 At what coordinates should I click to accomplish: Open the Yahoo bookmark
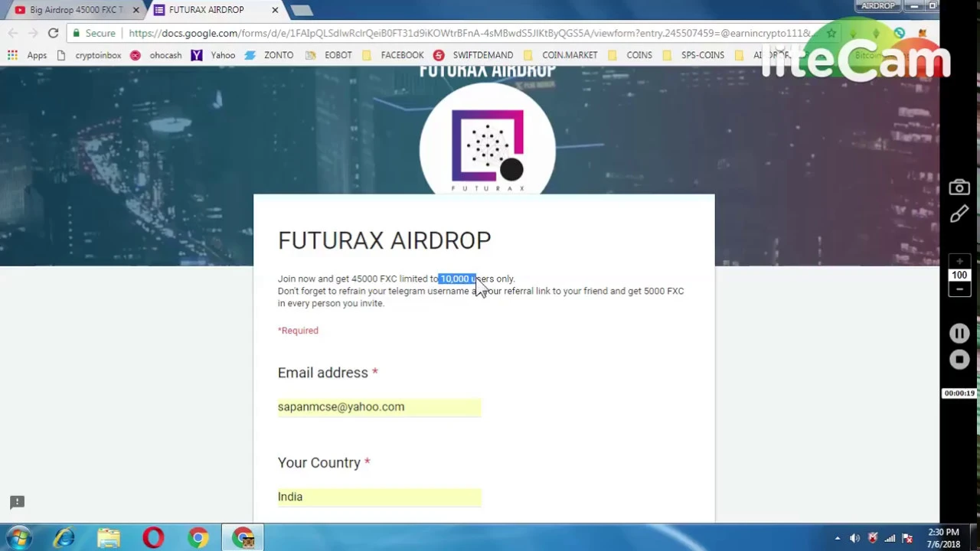pyautogui.click(x=214, y=55)
